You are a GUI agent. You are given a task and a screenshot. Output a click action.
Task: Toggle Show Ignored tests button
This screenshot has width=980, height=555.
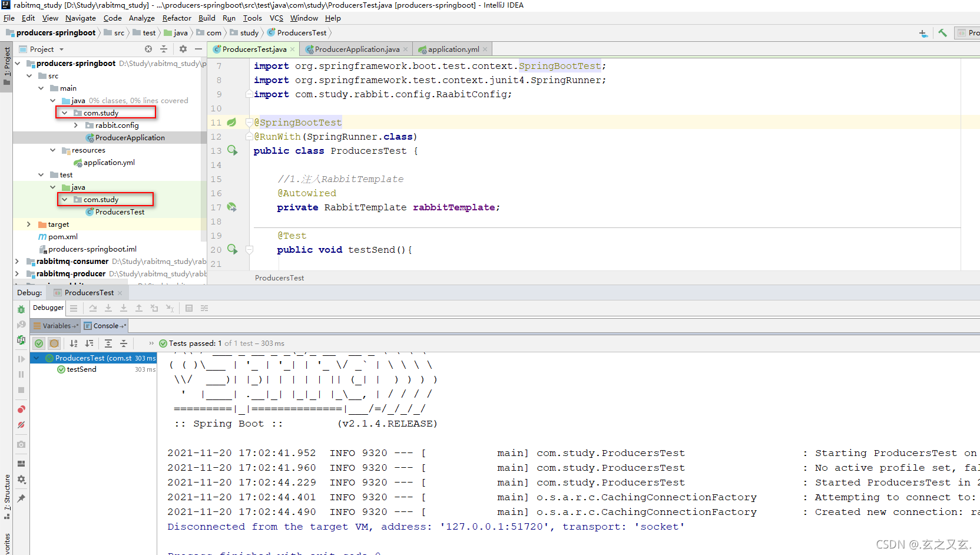[54, 343]
